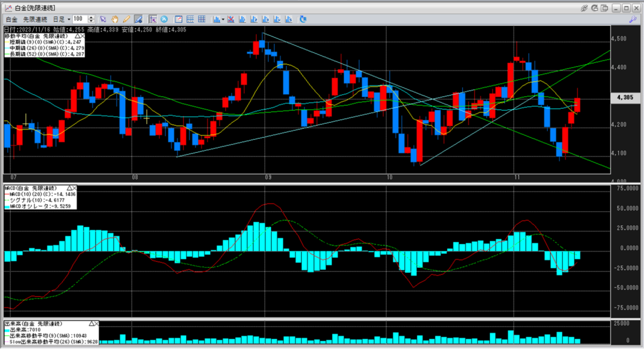Open the chart settings window icon
This screenshot has height=349, width=644.
[179, 19]
